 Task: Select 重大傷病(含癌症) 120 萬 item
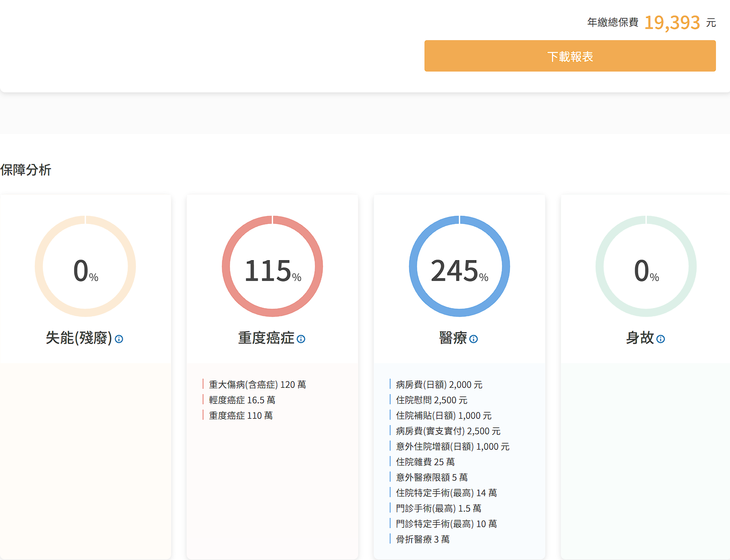(x=257, y=384)
